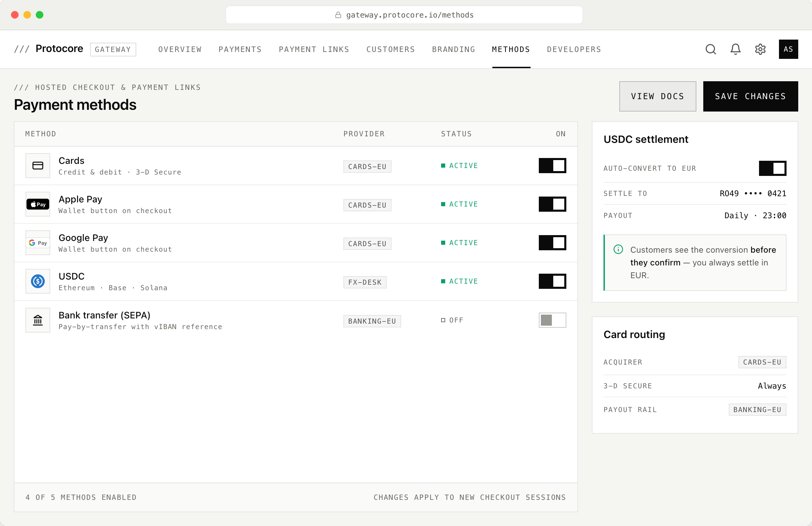
Task: Click the Google Pay method name
Action: pos(83,238)
